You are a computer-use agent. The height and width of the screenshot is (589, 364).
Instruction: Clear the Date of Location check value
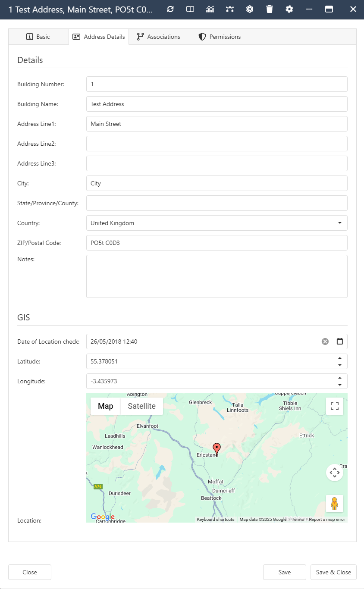[325, 341]
